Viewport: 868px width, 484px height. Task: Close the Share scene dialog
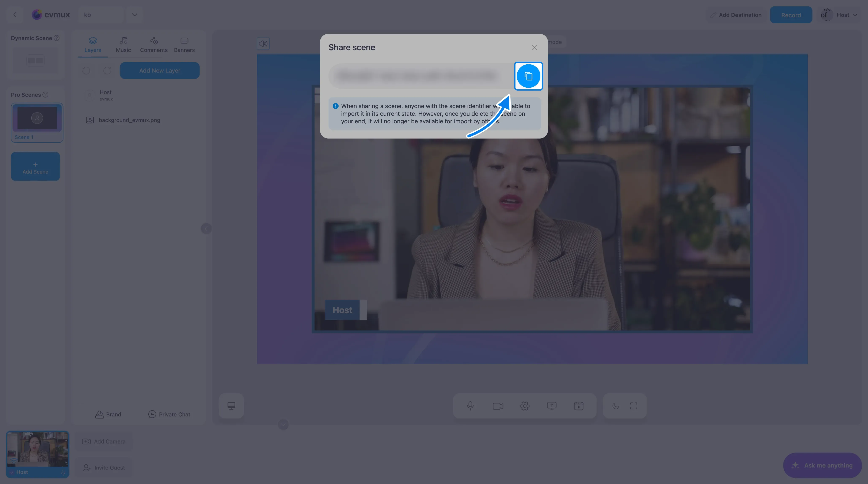coord(534,47)
